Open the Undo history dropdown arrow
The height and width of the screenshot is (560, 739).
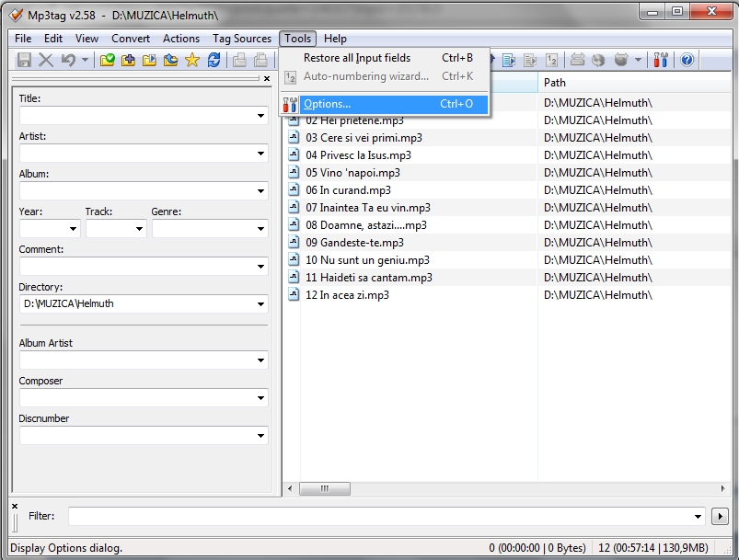(85, 60)
